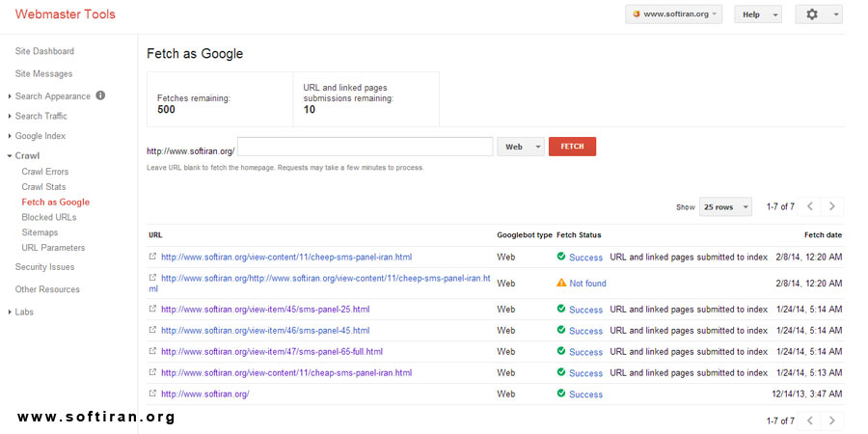Open the Web Googlebot type dropdown

click(521, 147)
